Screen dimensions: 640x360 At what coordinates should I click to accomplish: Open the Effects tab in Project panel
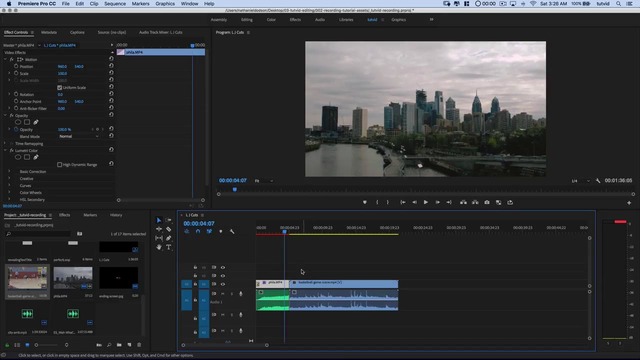(64, 215)
